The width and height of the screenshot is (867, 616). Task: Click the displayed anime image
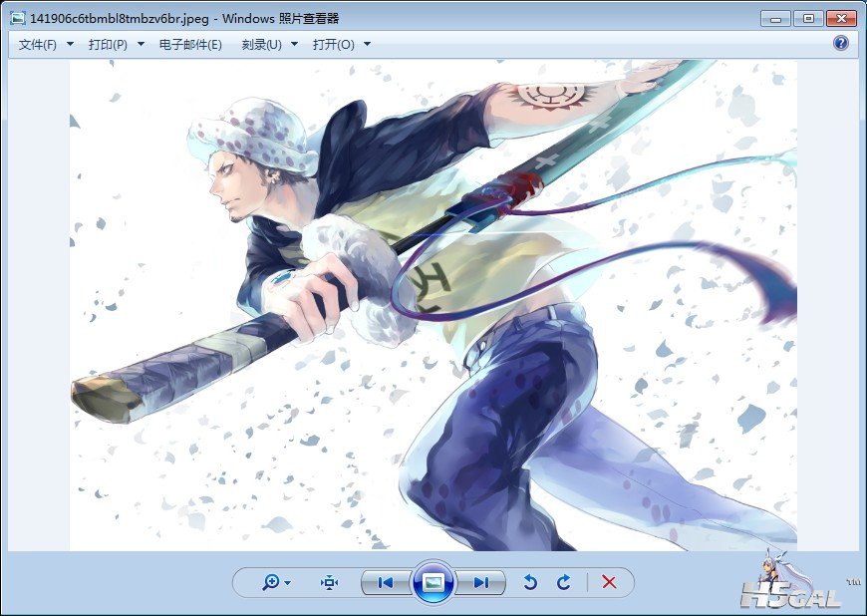point(433,305)
